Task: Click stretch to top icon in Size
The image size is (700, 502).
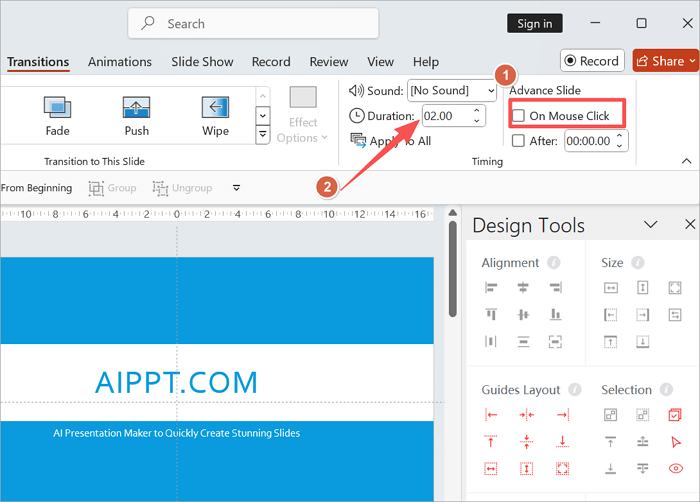Action: [611, 342]
